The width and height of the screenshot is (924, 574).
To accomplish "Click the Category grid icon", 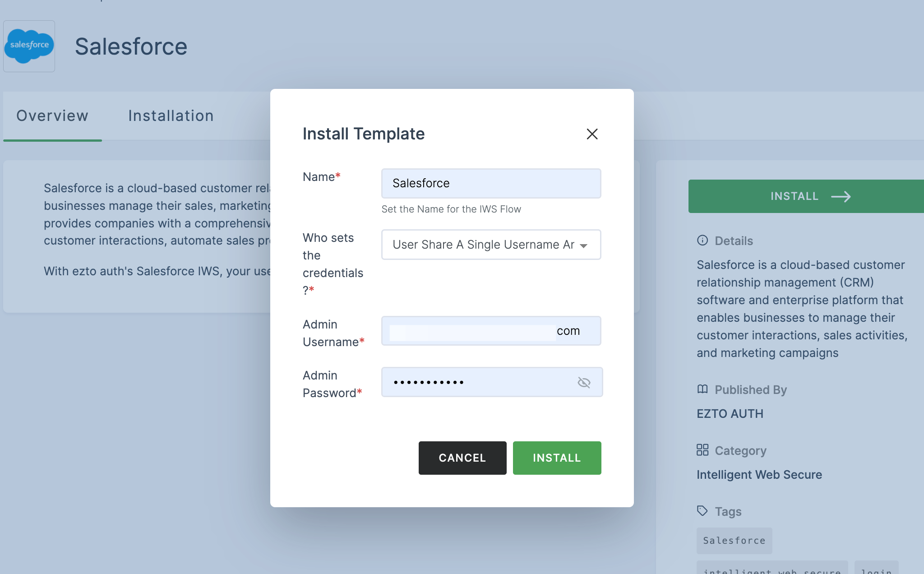I will tap(702, 450).
